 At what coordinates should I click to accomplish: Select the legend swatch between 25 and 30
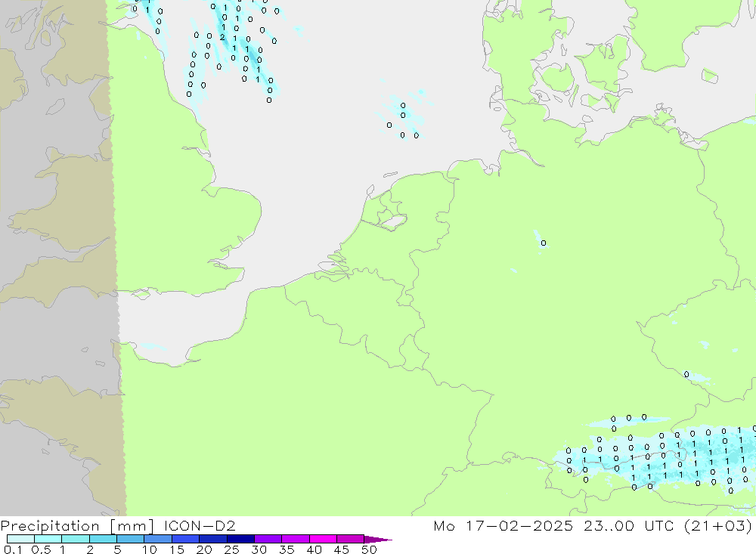(240, 539)
